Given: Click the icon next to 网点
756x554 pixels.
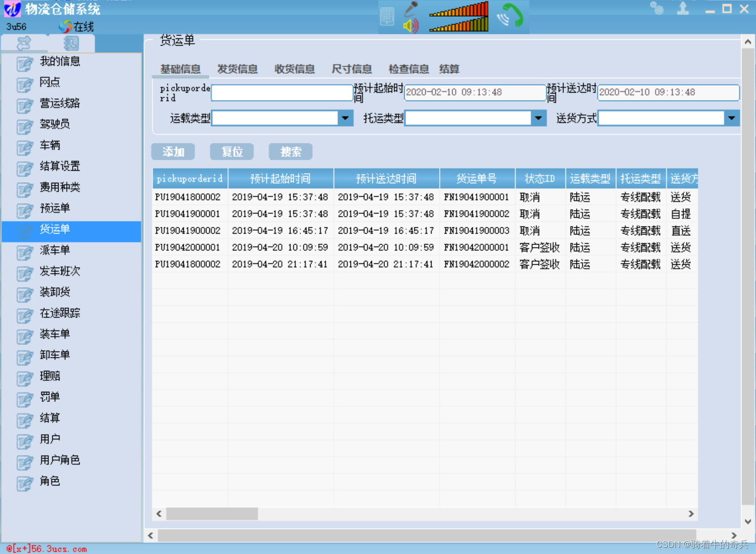Looking at the screenshot, I should coord(25,84).
